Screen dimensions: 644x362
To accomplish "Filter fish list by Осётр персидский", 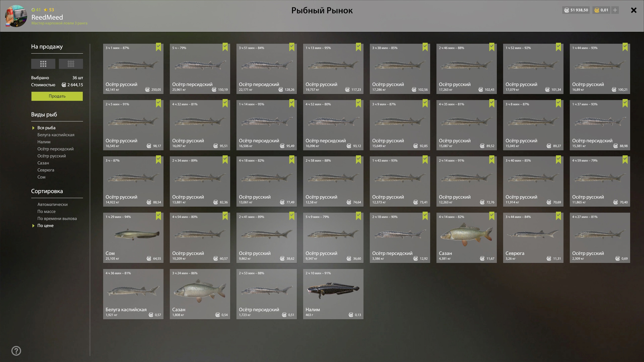I will [x=56, y=149].
